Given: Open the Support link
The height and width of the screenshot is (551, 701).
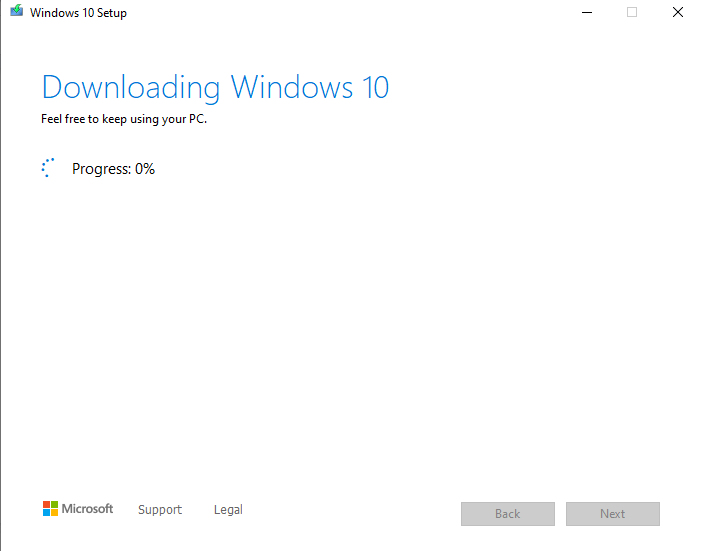Looking at the screenshot, I should (160, 509).
